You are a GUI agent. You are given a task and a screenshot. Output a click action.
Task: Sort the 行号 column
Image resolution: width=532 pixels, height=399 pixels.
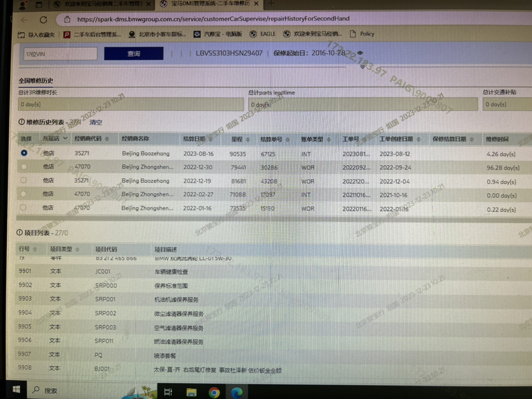(x=34, y=249)
